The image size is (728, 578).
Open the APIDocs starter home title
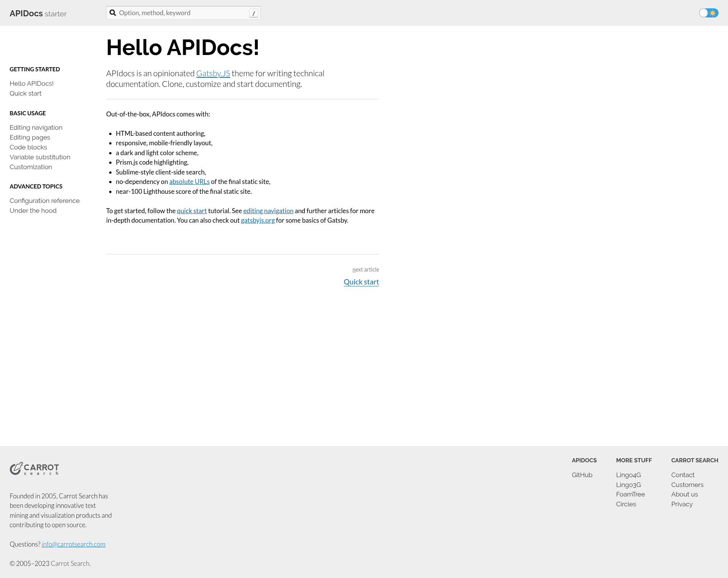tap(38, 13)
